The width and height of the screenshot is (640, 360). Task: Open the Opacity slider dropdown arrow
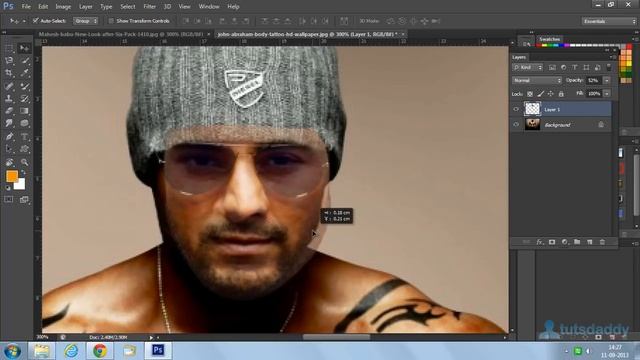pos(607,80)
